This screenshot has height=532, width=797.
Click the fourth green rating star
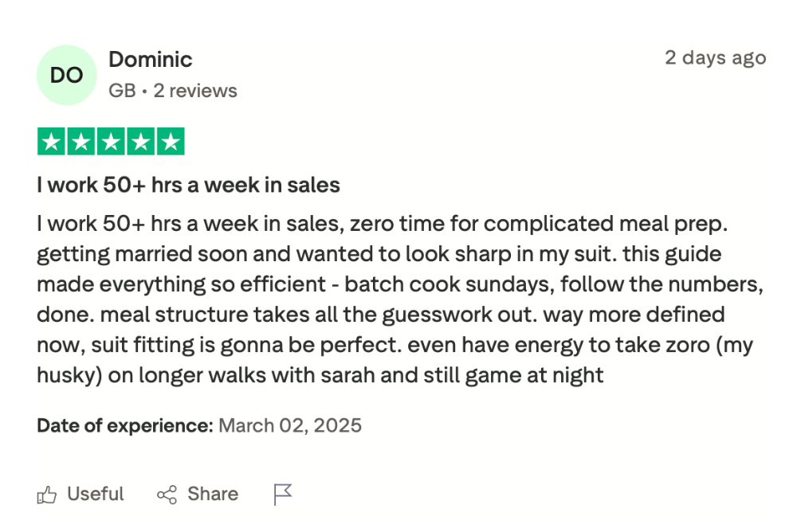pyautogui.click(x=140, y=142)
